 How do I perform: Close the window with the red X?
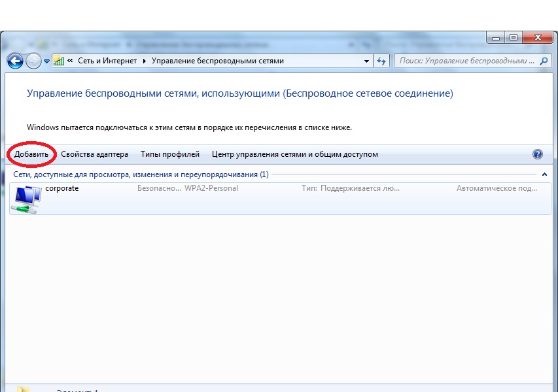538,38
